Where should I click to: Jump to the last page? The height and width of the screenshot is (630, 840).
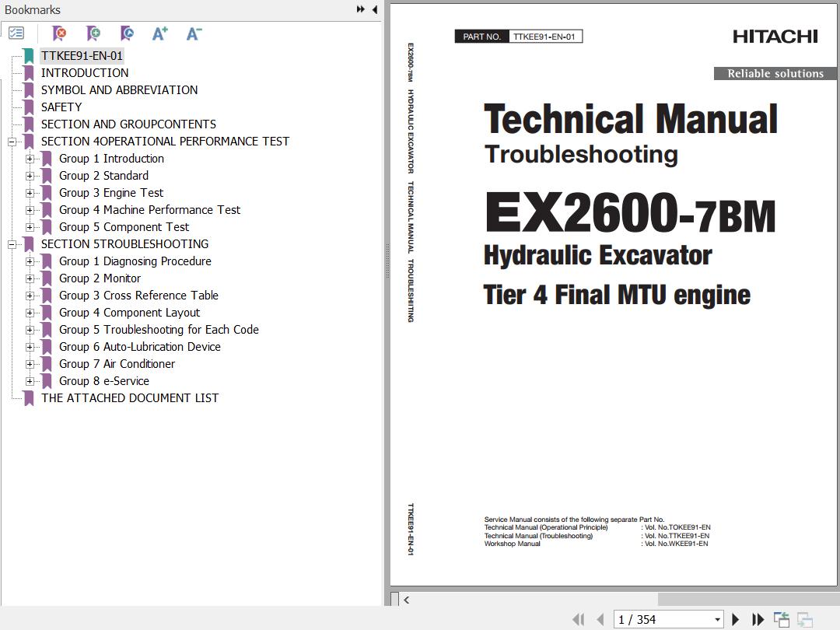point(758,620)
